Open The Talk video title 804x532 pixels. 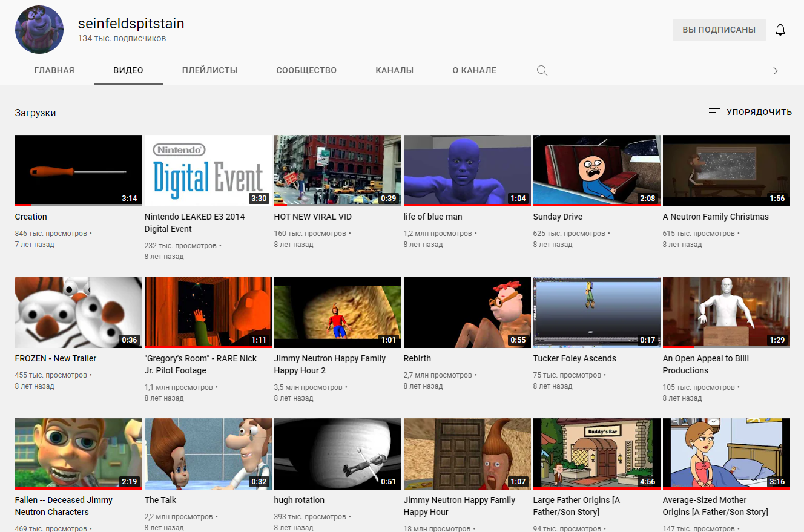coord(160,500)
